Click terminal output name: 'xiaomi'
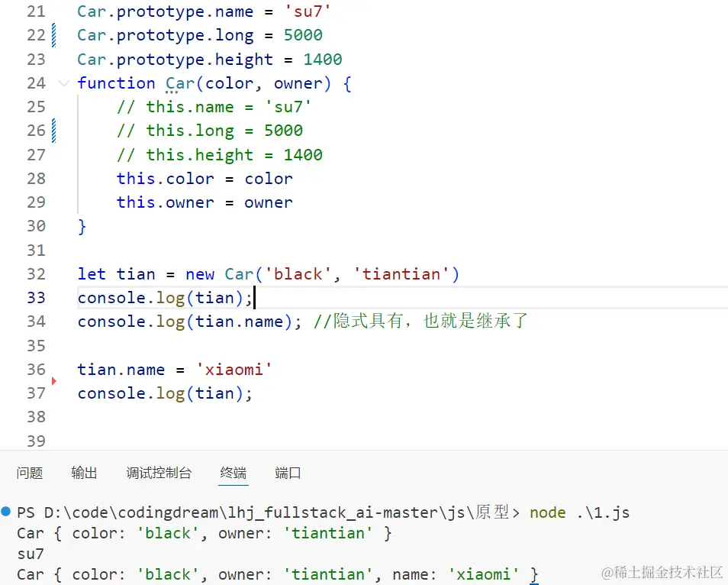 (x=456, y=575)
